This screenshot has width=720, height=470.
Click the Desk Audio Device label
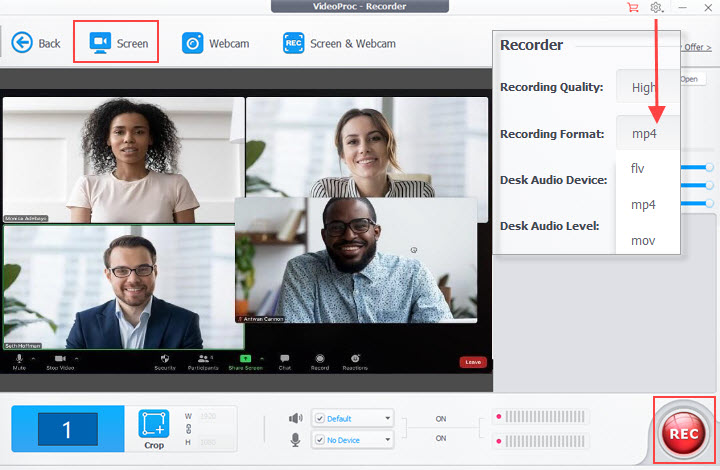(553, 180)
